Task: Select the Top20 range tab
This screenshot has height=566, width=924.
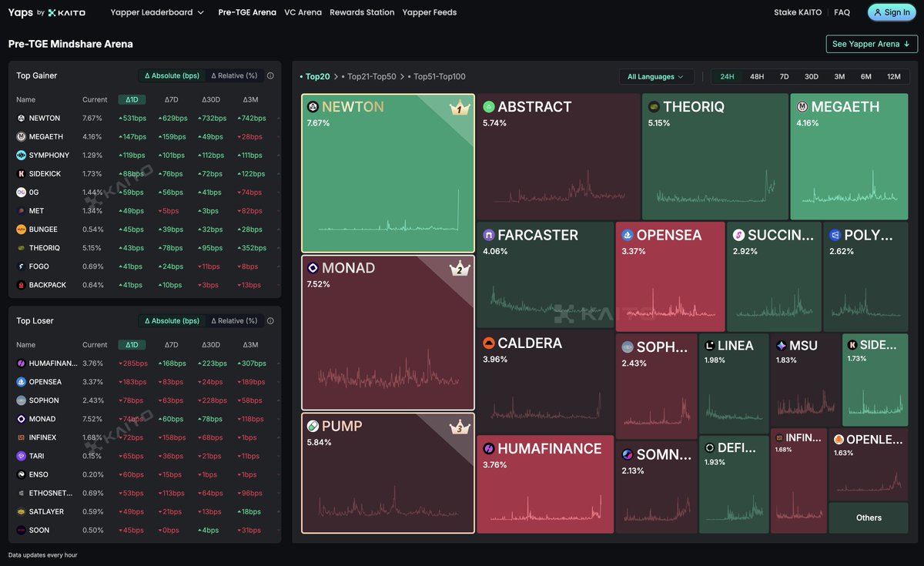Action: [x=317, y=77]
